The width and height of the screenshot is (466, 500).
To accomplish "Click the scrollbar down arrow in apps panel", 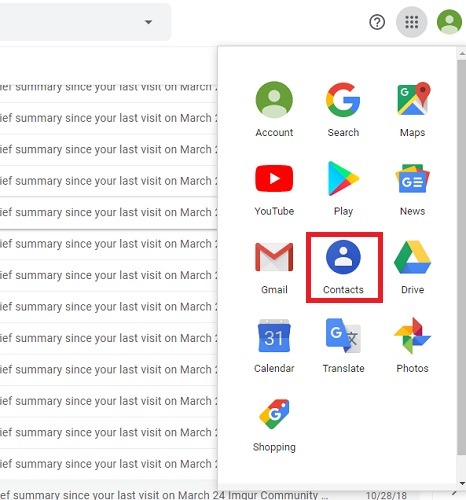I will (462, 483).
